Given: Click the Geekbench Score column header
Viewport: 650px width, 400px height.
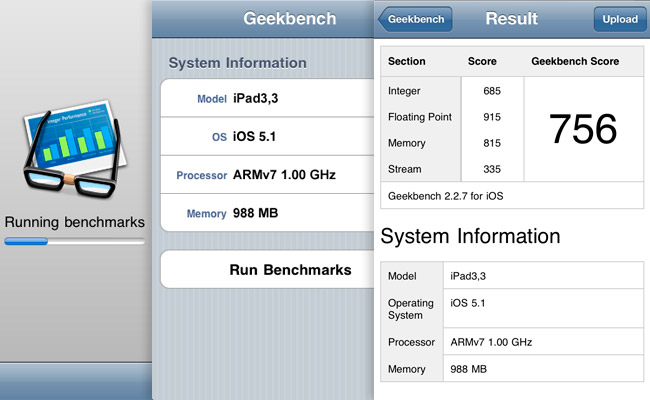Looking at the screenshot, I should [x=573, y=61].
